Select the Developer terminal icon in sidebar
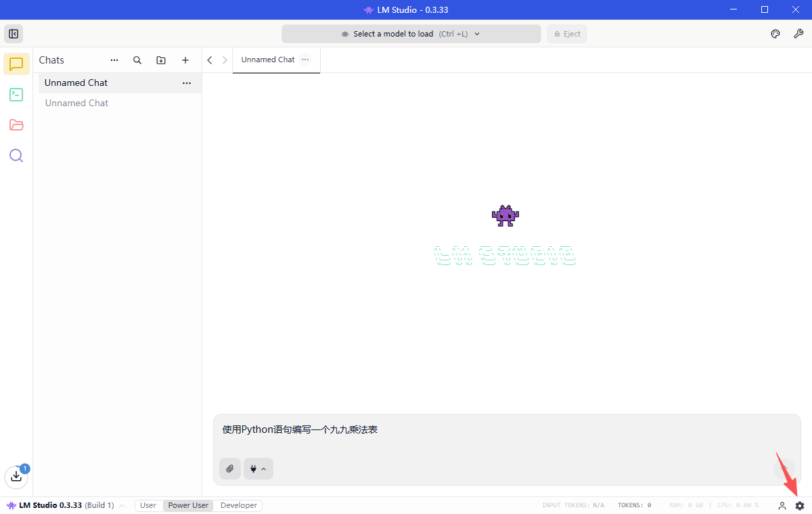This screenshot has height=514, width=812. 16,95
